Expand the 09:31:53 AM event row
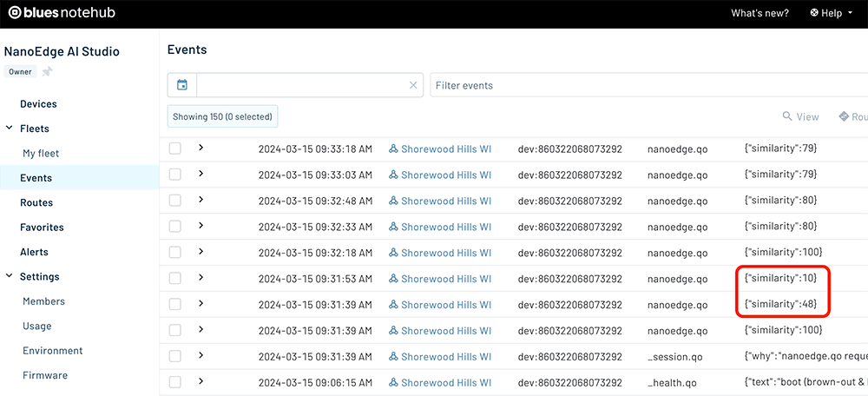Screen dimensions: 868x396 pyautogui.click(x=201, y=277)
